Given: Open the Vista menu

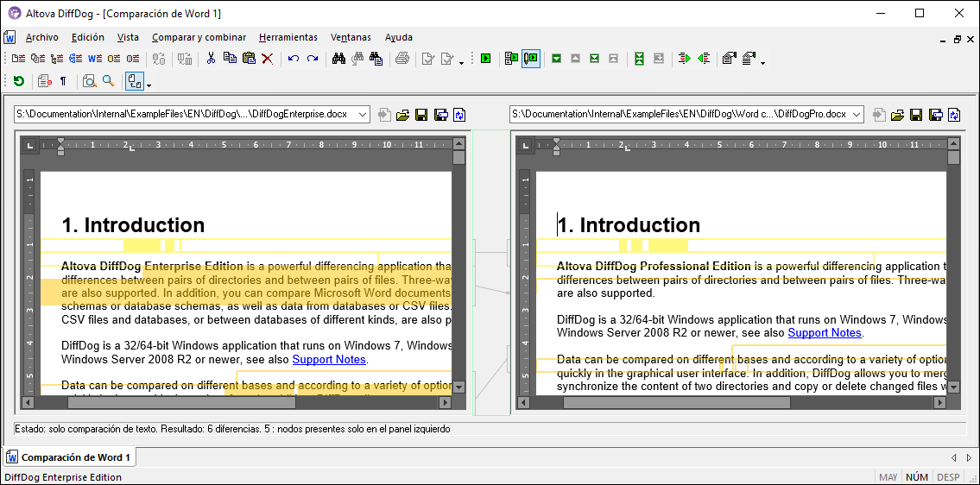Looking at the screenshot, I should [128, 37].
